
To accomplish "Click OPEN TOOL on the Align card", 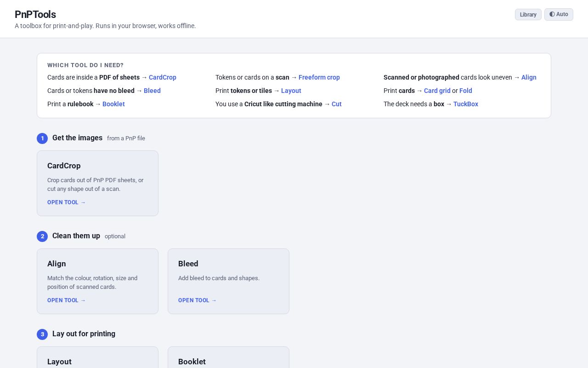I will click(x=67, y=300).
